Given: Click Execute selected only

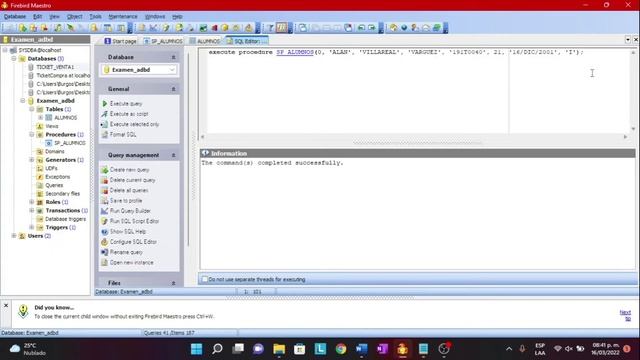Looking at the screenshot, I should click(134, 124).
